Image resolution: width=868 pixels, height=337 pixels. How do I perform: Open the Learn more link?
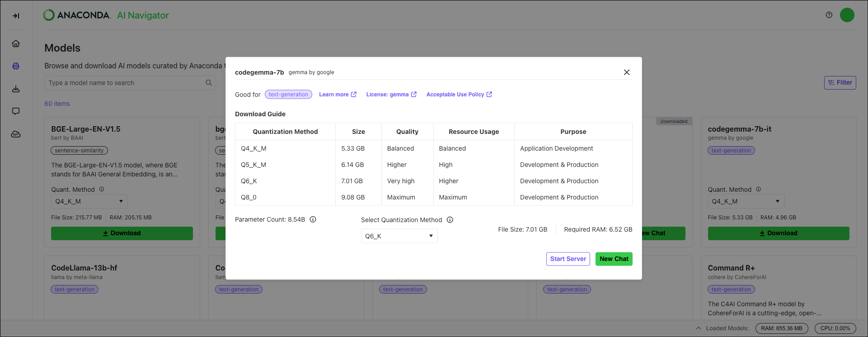[x=338, y=95]
